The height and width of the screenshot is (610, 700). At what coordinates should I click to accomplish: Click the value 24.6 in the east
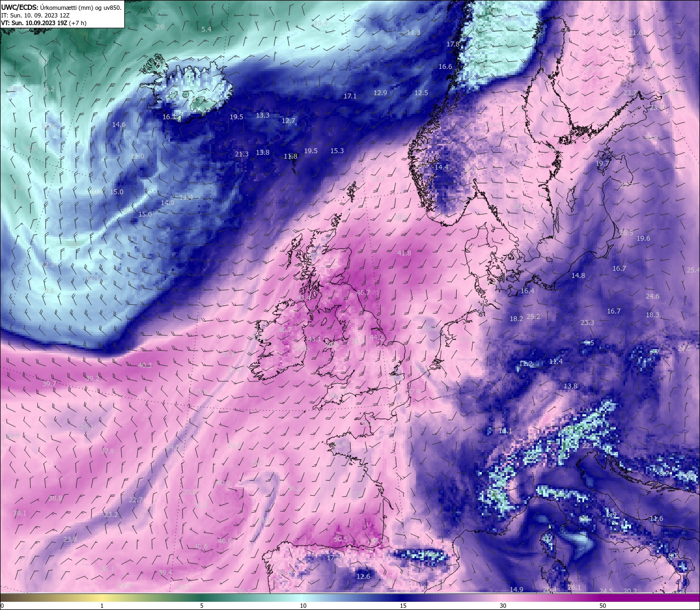click(x=652, y=297)
